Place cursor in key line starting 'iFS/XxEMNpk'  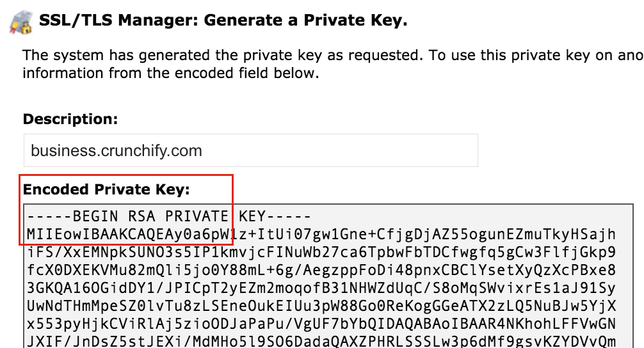pyautogui.click(x=321, y=252)
